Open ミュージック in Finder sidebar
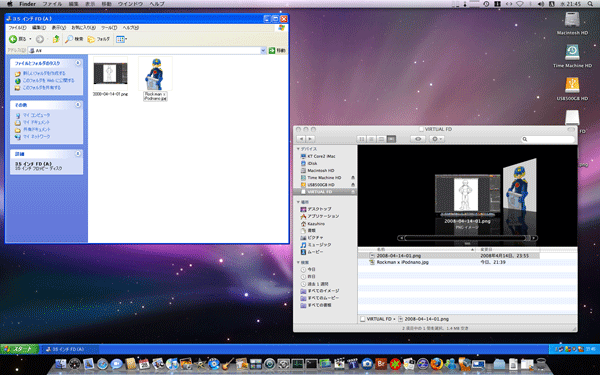The image size is (600, 375). point(320,245)
